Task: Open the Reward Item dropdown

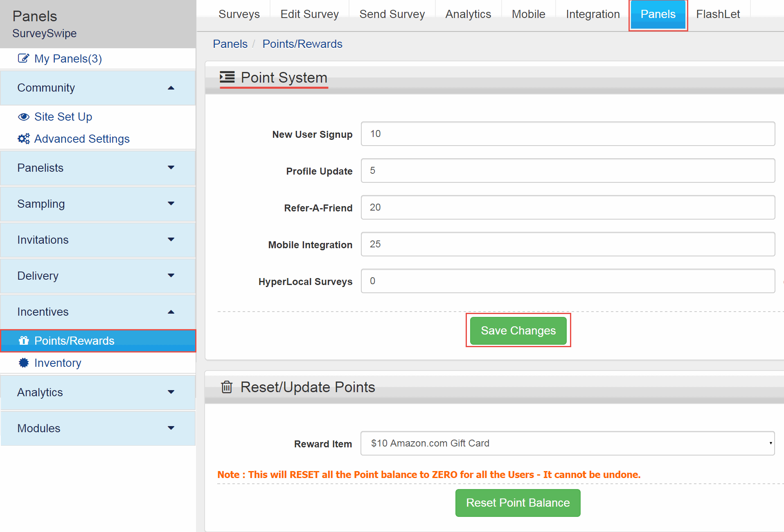Action: (x=567, y=443)
